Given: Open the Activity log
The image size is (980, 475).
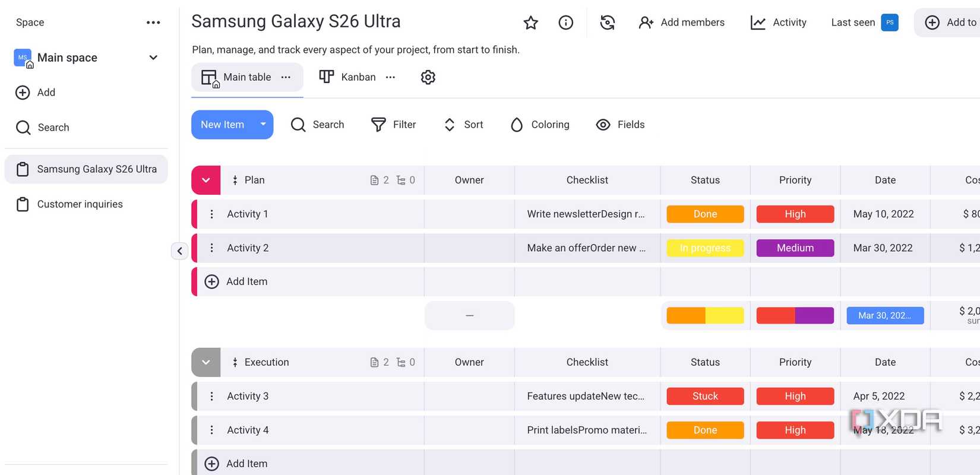Looking at the screenshot, I should (778, 23).
